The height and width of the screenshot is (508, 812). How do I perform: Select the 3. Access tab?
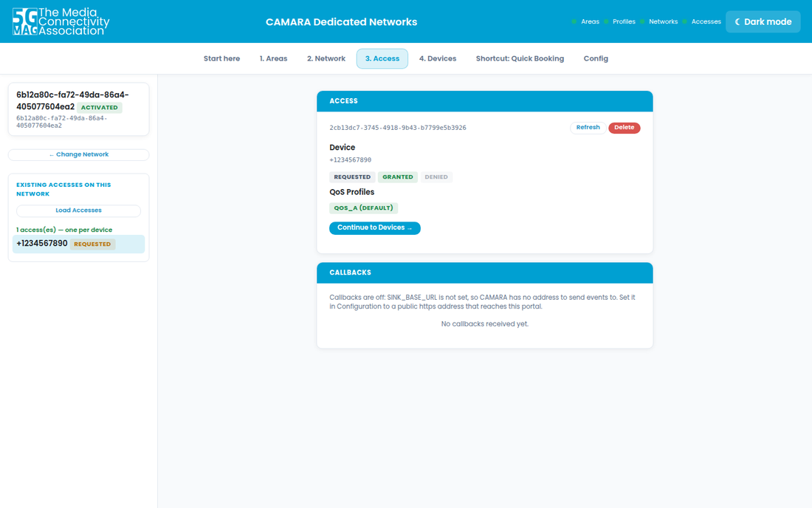382,58
